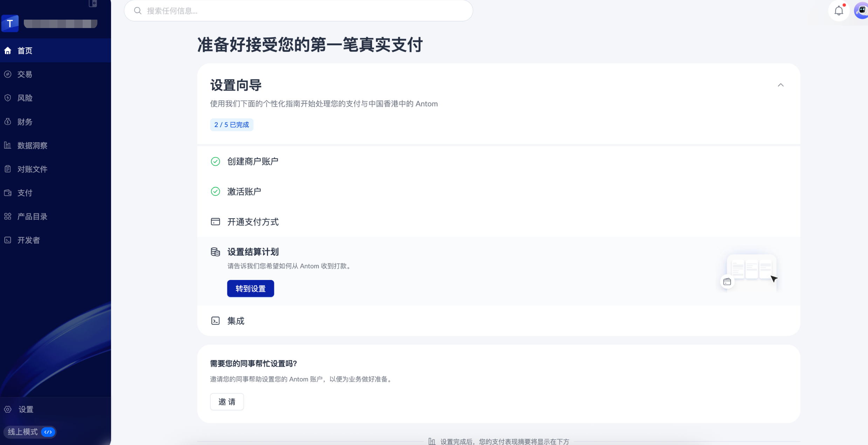Click the 设置 gear icon in sidebar
This screenshot has width=868, height=445.
8,409
